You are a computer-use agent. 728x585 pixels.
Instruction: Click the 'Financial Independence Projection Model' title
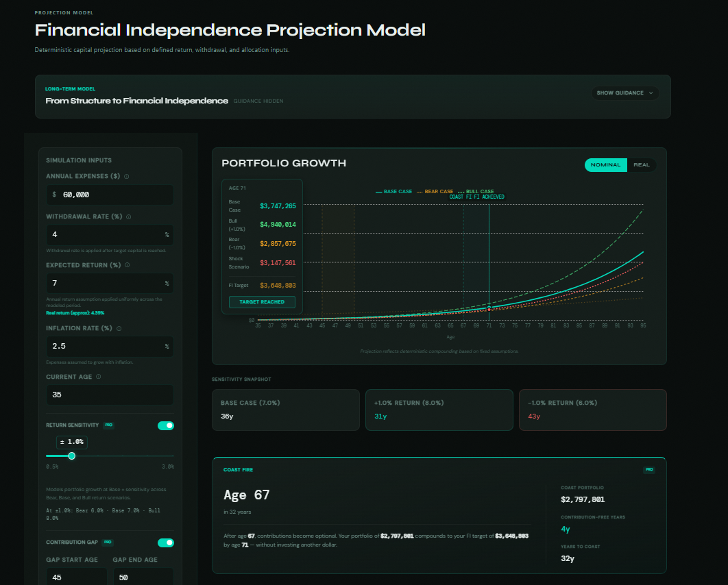click(x=230, y=30)
